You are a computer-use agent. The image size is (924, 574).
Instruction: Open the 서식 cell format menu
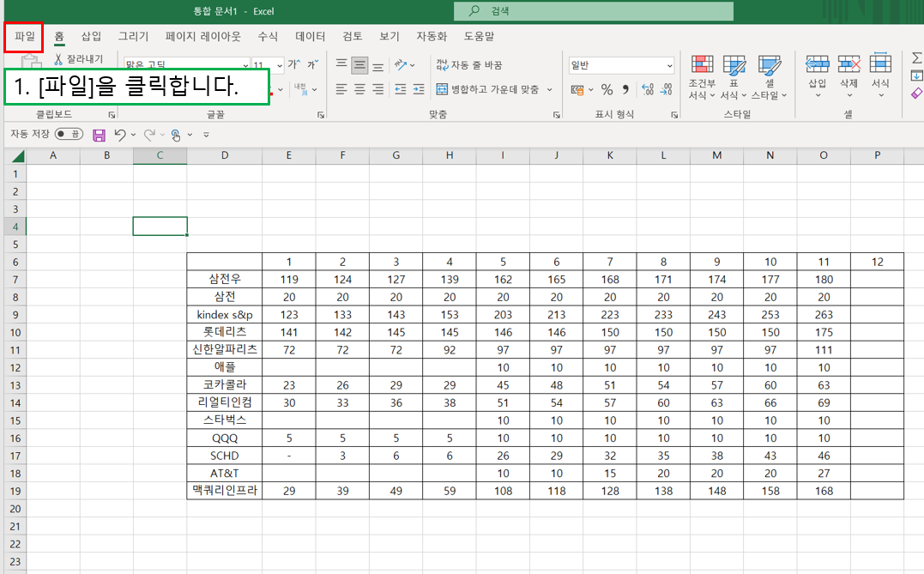point(880,76)
